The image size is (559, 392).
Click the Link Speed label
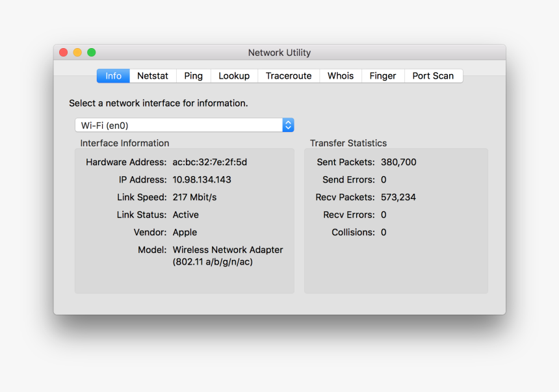(142, 197)
